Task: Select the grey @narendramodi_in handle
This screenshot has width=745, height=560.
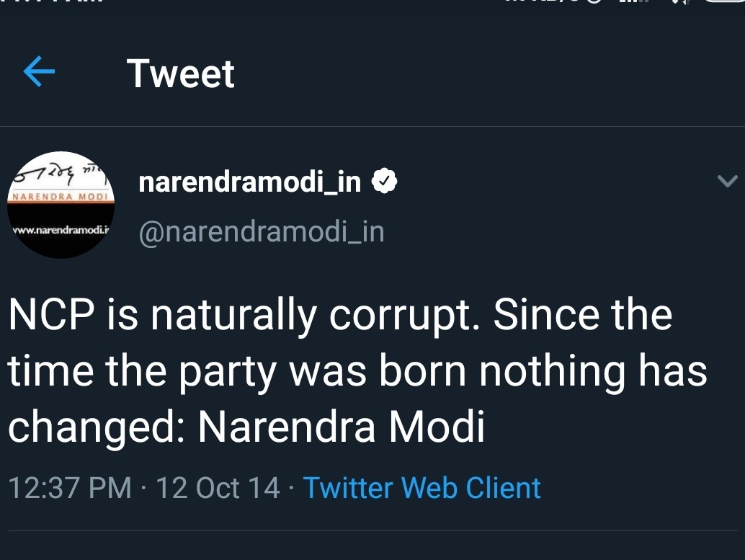Action: (x=261, y=232)
